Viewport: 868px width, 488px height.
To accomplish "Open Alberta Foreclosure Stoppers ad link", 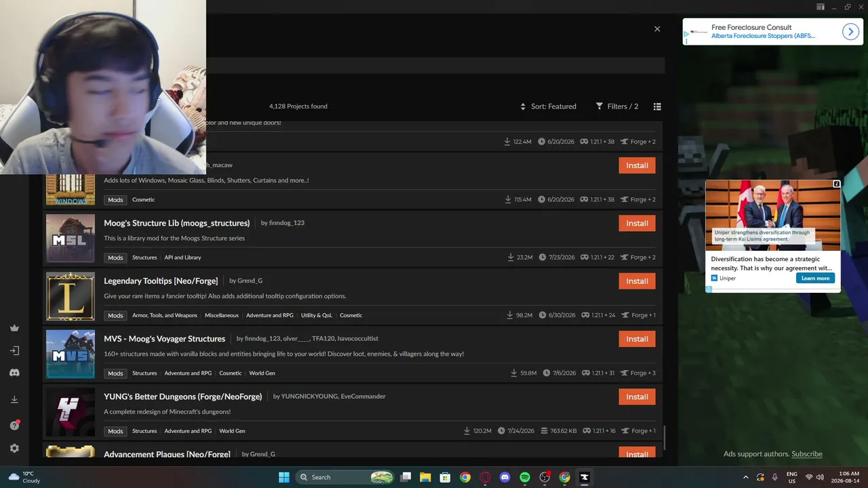I will (763, 36).
